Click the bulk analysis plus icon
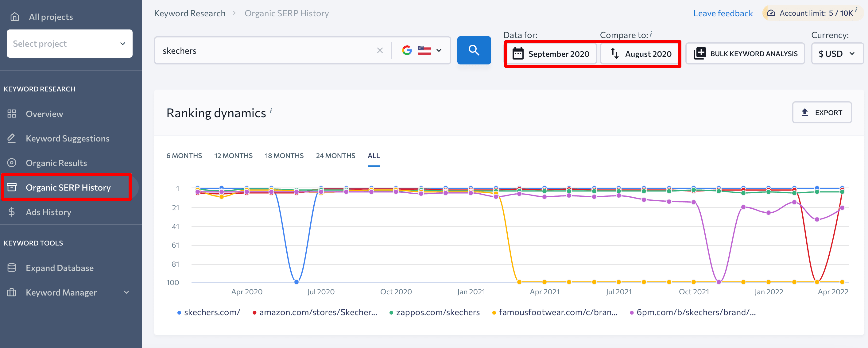 point(700,54)
